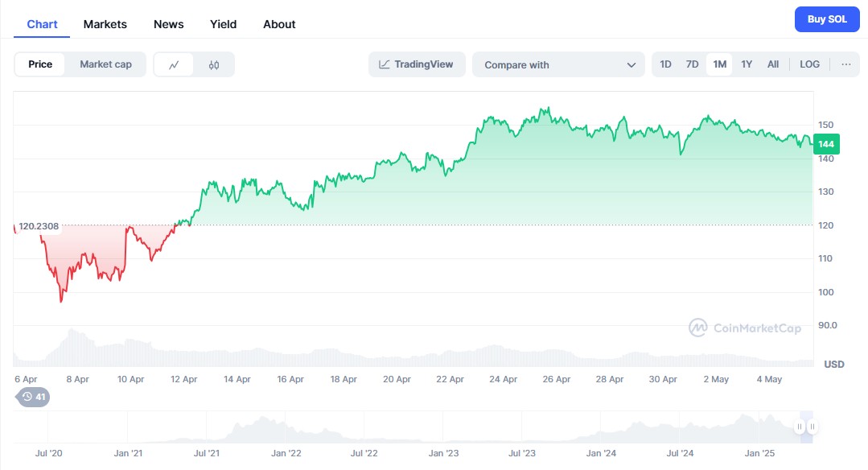Select the Market cap toggle option
The height and width of the screenshot is (470, 868).
tap(105, 64)
